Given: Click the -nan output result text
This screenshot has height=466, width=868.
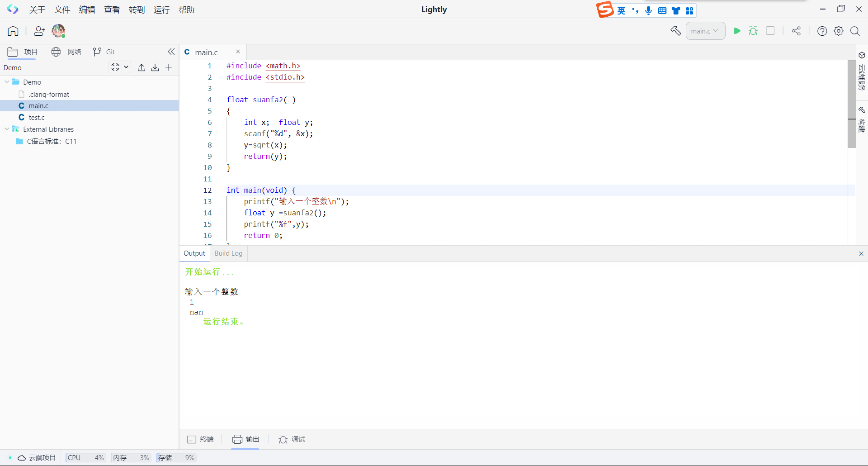Looking at the screenshot, I should pos(194,312).
